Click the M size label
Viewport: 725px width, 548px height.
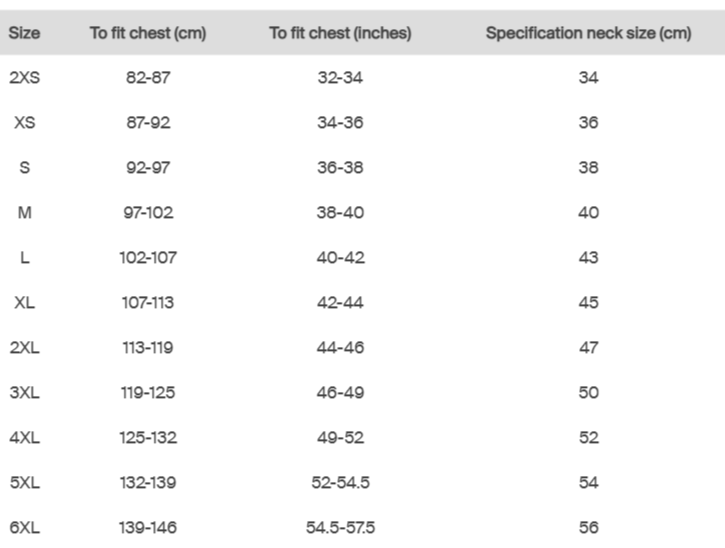point(24,213)
